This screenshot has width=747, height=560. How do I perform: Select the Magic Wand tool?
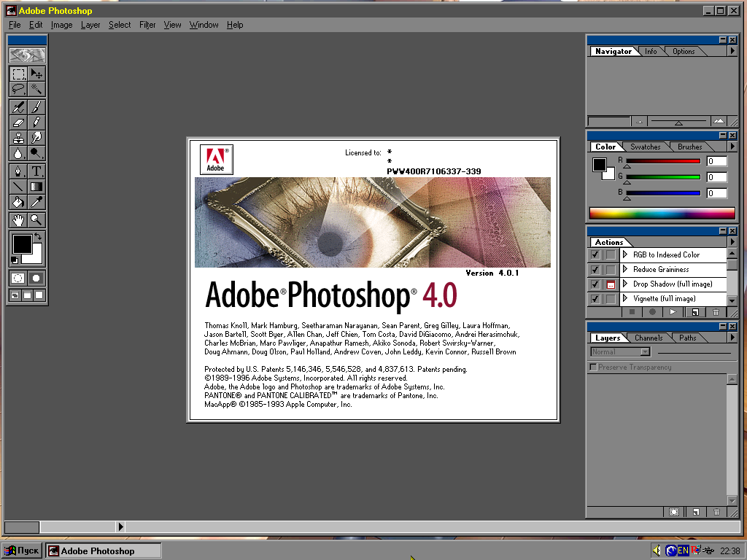click(x=36, y=89)
